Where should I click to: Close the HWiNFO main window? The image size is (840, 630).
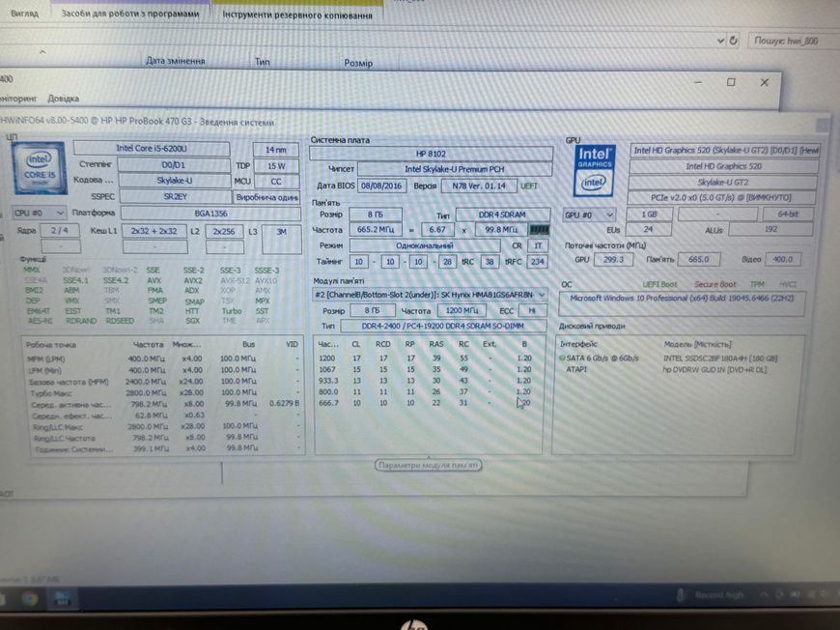(765, 82)
